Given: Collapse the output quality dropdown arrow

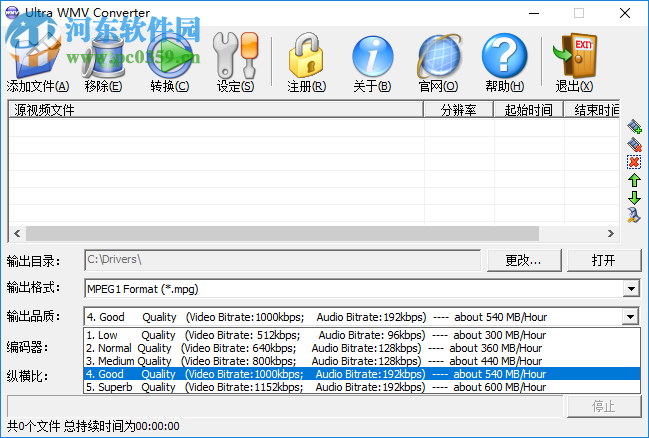Looking at the screenshot, I should coord(630,317).
